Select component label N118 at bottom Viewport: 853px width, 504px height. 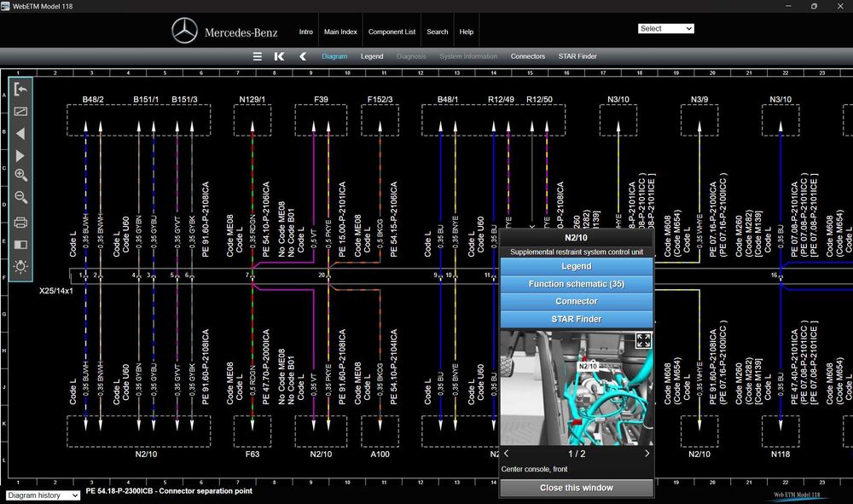(x=780, y=454)
